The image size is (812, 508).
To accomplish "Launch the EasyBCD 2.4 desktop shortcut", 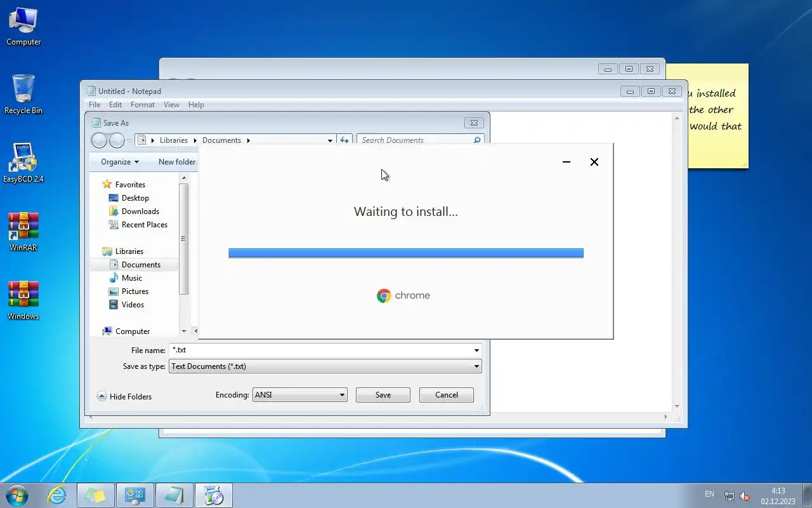I will coord(23,163).
